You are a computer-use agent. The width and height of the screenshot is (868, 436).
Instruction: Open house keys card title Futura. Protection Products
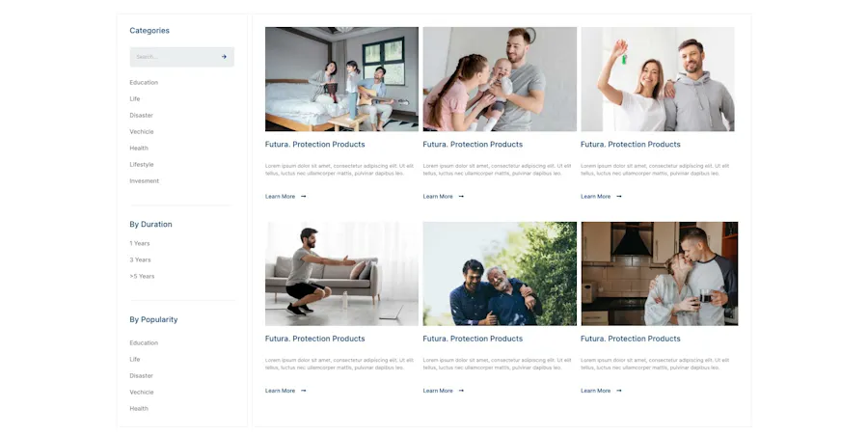[x=631, y=144]
